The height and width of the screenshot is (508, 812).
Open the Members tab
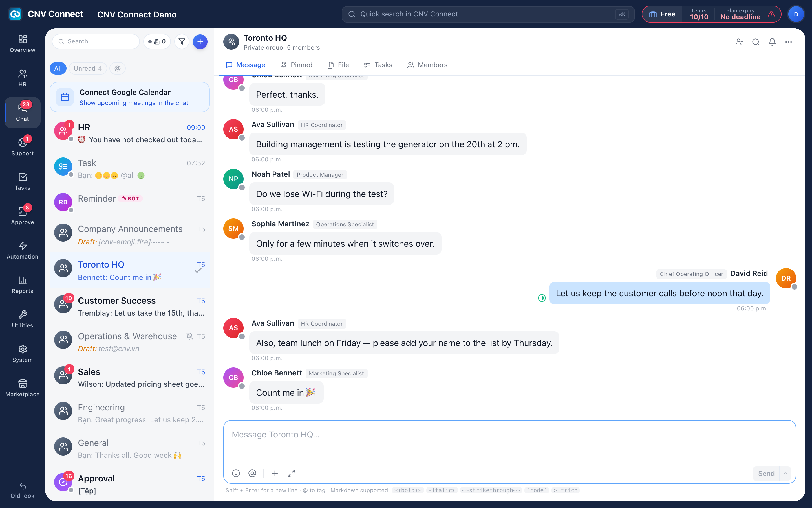[x=427, y=65]
